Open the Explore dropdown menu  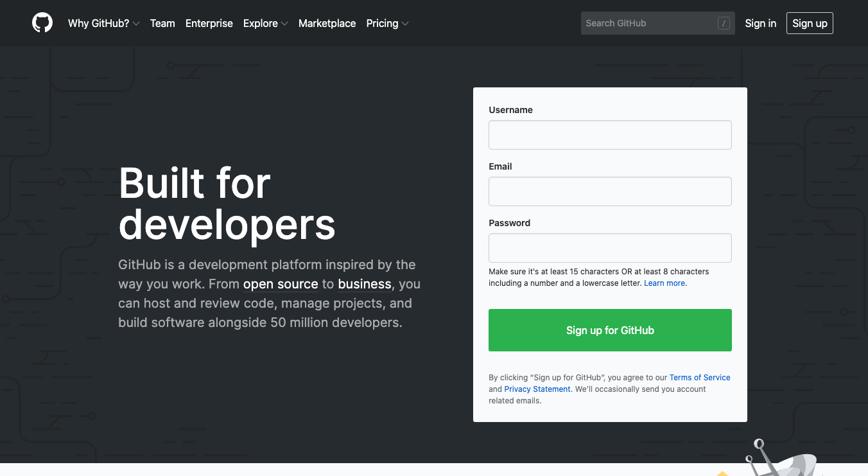tap(265, 23)
